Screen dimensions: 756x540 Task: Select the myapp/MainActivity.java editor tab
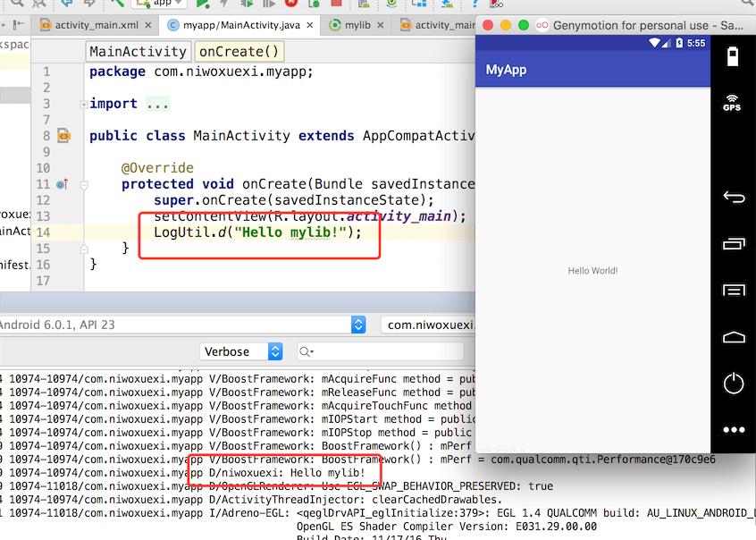(x=240, y=25)
